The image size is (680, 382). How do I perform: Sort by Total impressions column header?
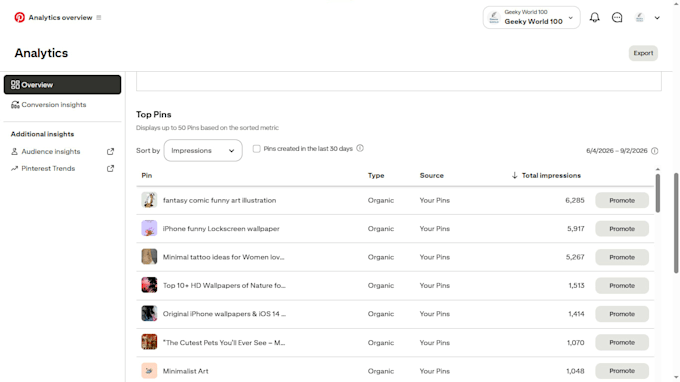[x=546, y=175]
